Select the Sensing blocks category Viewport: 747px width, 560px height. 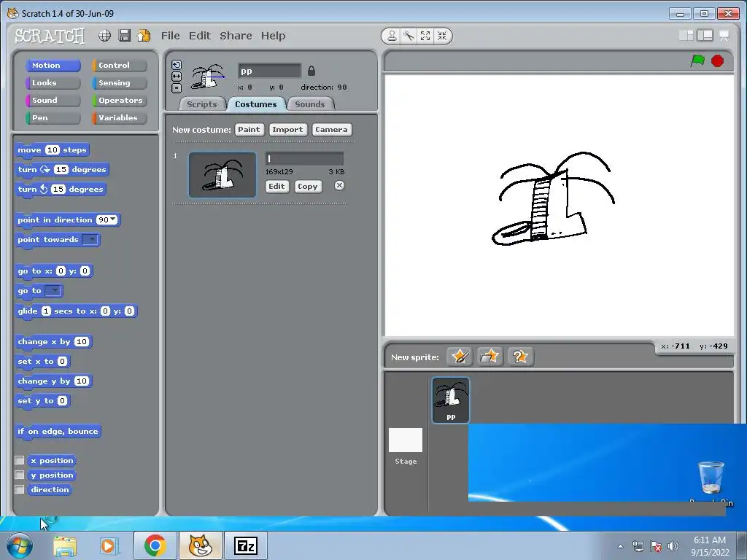(x=120, y=83)
